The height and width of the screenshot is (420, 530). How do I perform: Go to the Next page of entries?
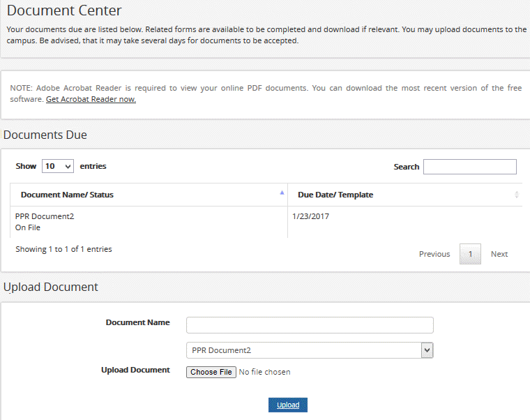pyautogui.click(x=499, y=254)
